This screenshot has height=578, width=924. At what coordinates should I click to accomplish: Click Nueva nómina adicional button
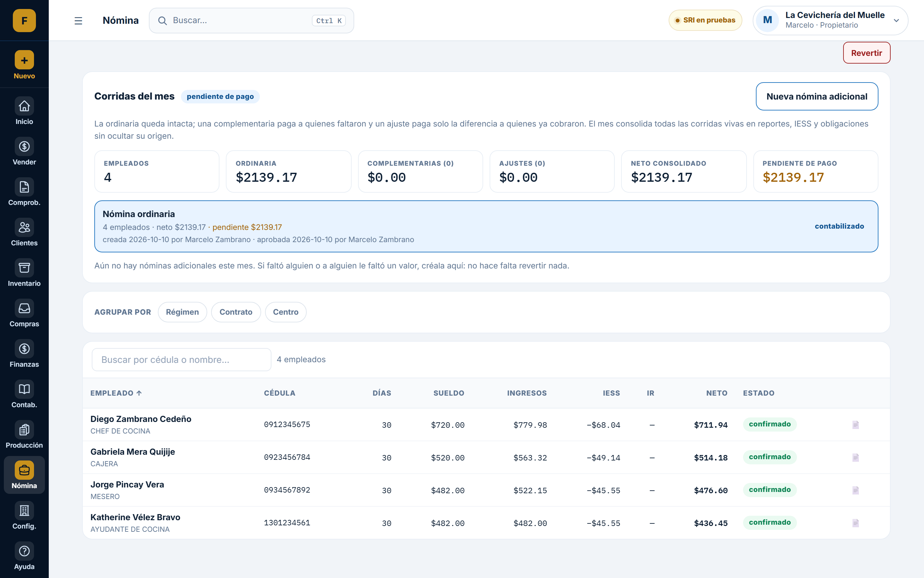817,96
